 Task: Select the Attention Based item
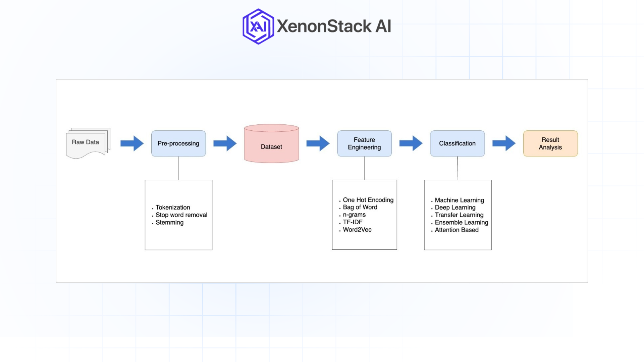point(457,230)
